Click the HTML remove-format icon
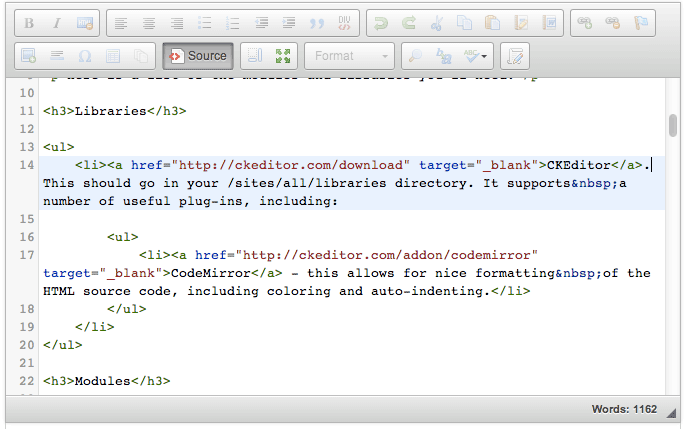Image resolution: width=688 pixels, height=429 pixels. pyautogui.click(x=85, y=23)
